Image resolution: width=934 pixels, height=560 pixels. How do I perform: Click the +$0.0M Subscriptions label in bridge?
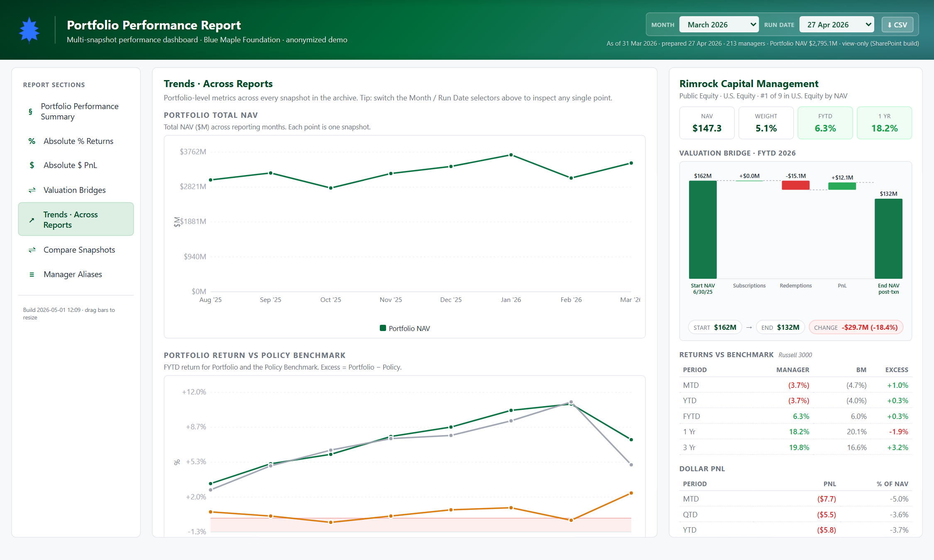click(x=749, y=176)
